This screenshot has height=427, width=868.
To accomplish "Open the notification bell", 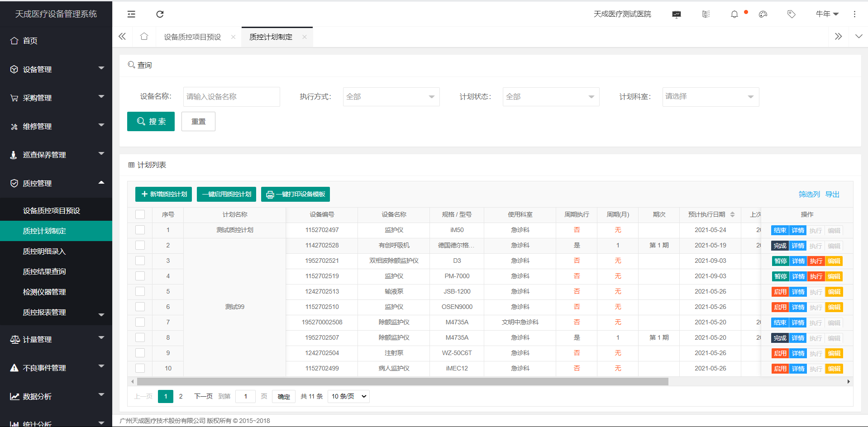I will pos(734,14).
